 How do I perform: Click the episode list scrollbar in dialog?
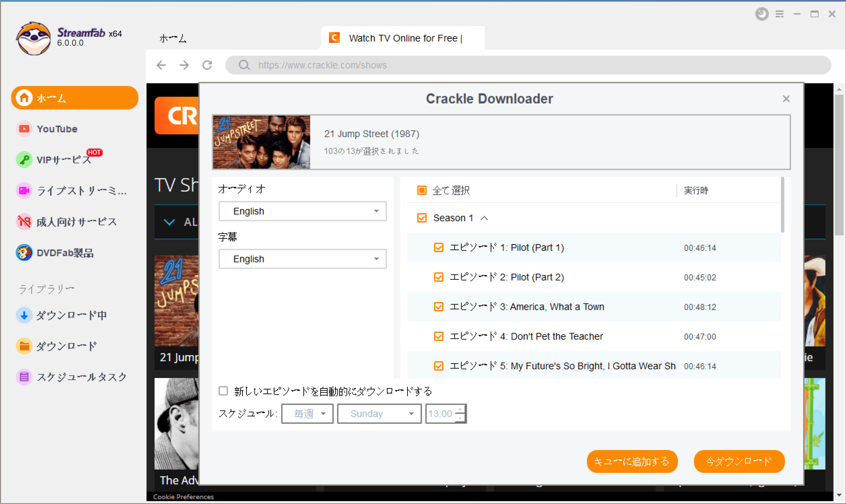coord(782,204)
